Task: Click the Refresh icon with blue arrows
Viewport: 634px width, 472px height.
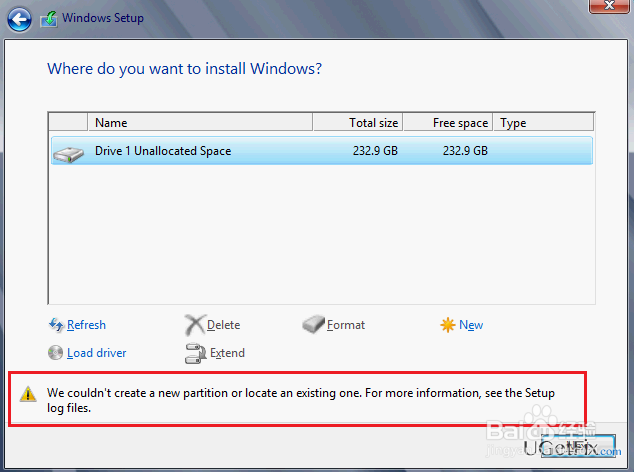Action: coord(56,325)
